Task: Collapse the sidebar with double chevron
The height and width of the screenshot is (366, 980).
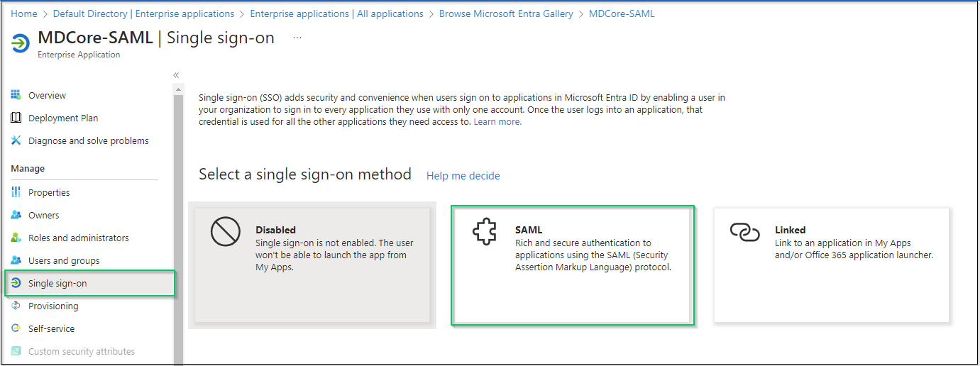Action: (x=176, y=74)
